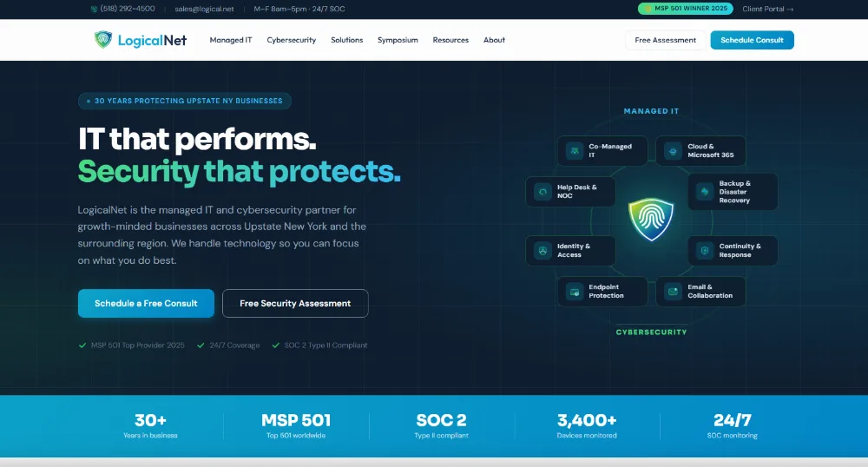This screenshot has width=868, height=467.
Task: Open the Client Portal link
Action: 768,9
